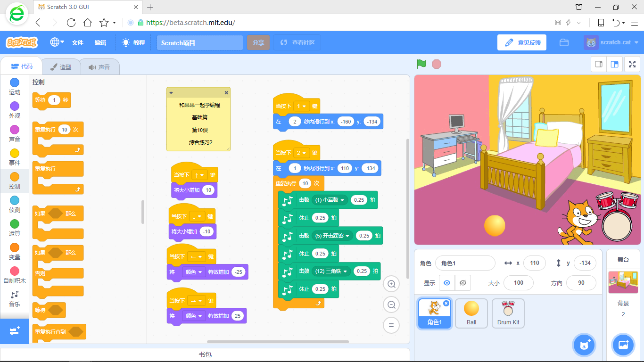Hide the sprite with crossed-eye icon
This screenshot has width=644, height=362.
pos(463,283)
